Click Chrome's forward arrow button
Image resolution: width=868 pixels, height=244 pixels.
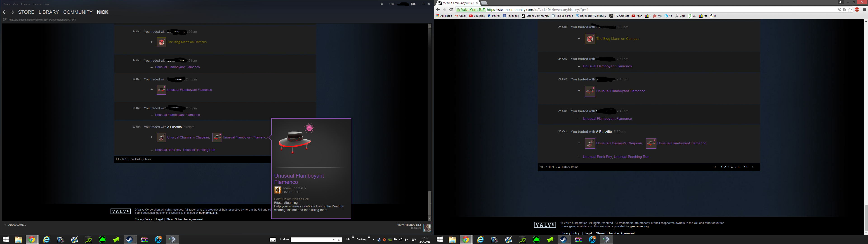(x=444, y=10)
